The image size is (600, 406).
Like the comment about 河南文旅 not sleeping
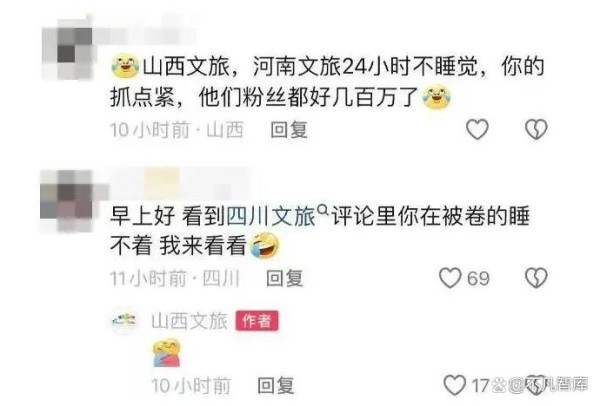click(x=477, y=129)
